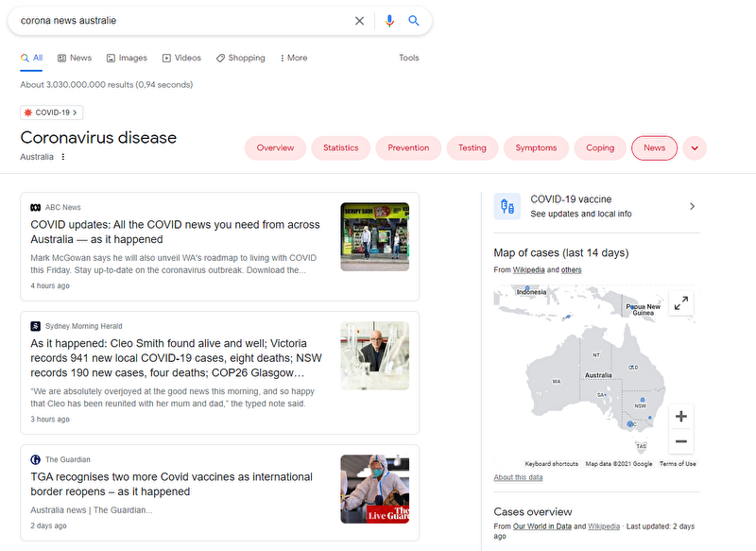The image size is (756, 551).
Task: Start voice search with the microphone icon
Action: click(x=389, y=21)
